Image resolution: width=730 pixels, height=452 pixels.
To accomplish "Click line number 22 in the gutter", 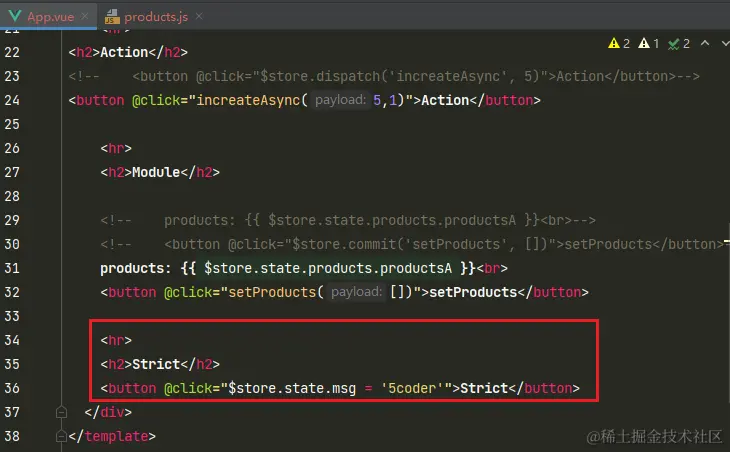I will point(12,52).
